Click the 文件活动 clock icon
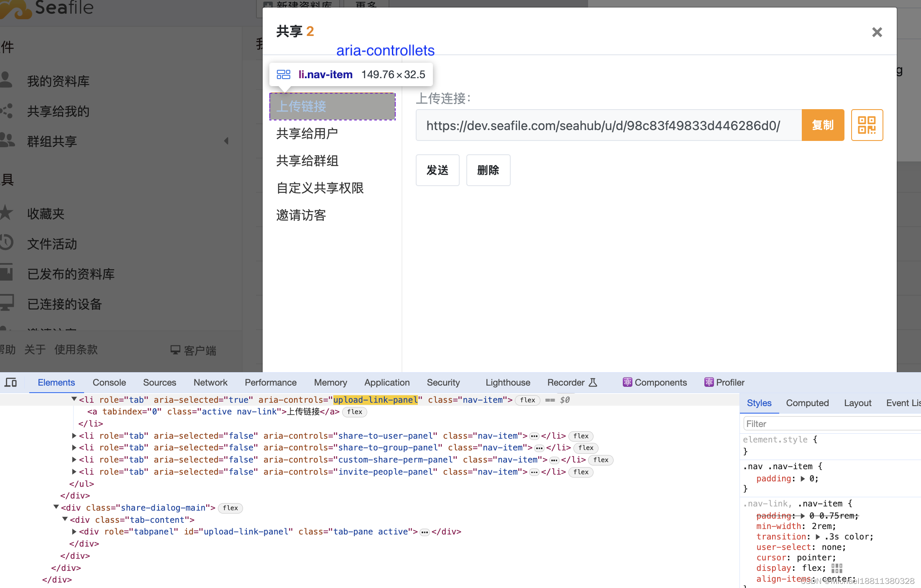This screenshot has height=588, width=921. 7,243
